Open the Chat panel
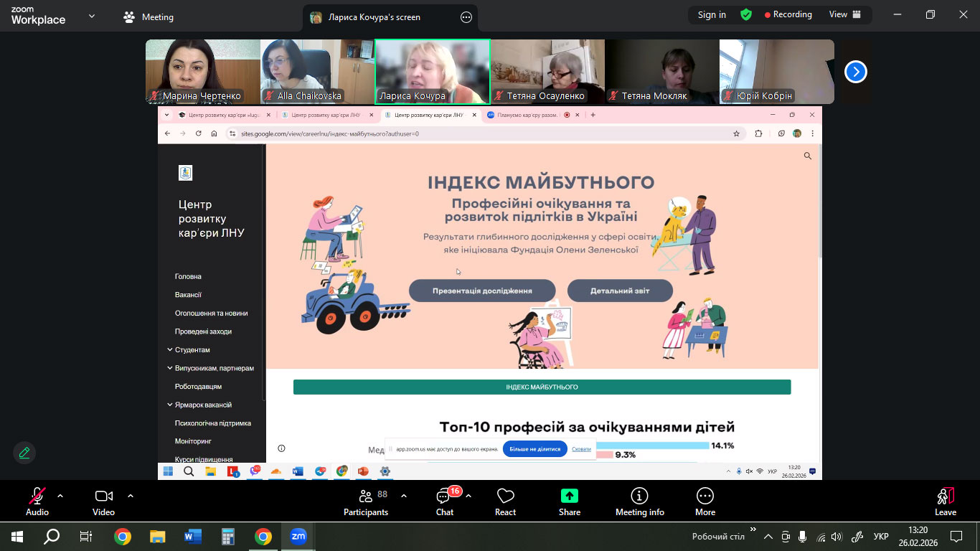The width and height of the screenshot is (980, 551). pos(445,501)
